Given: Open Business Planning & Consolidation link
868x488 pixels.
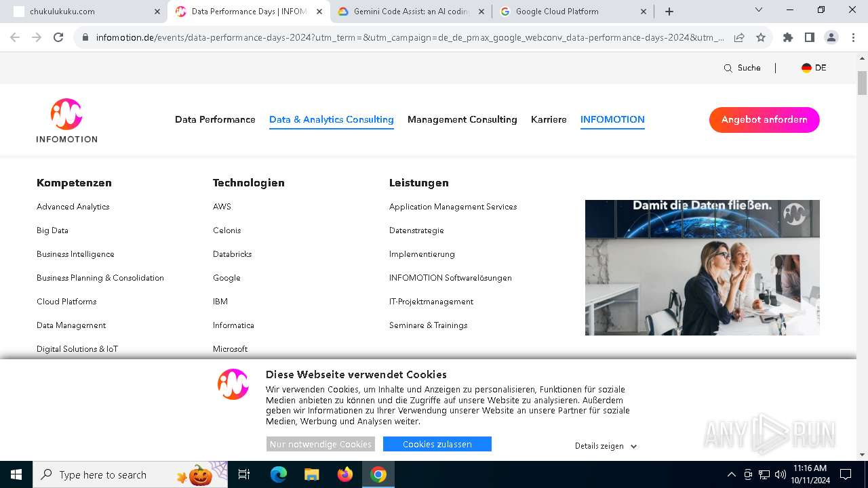Looking at the screenshot, I should [100, 278].
